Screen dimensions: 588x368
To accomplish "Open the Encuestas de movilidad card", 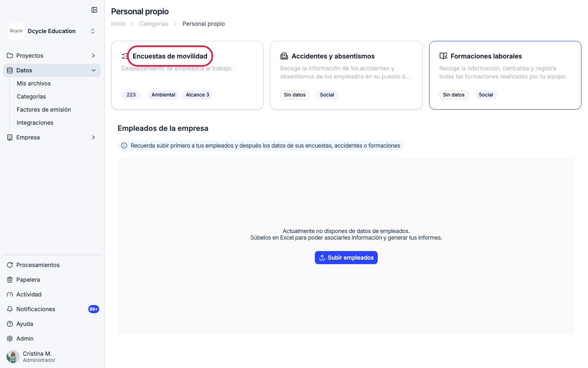I will 187,75.
